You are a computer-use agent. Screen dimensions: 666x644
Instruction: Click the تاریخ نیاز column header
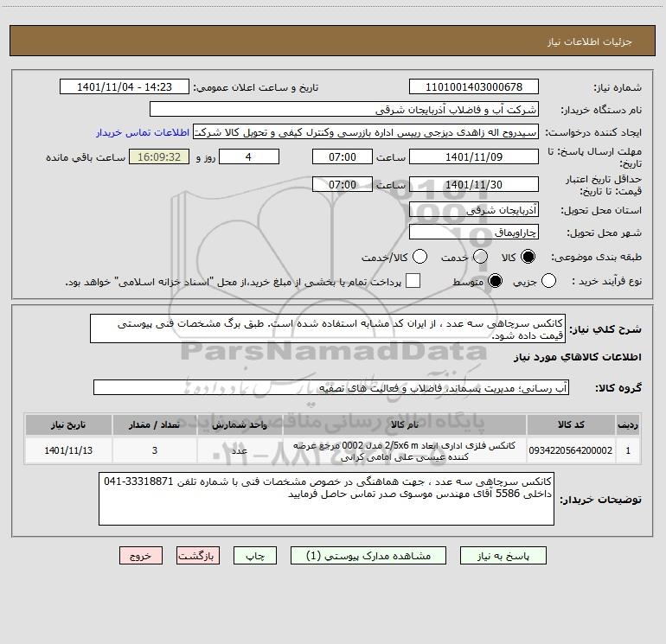68,425
